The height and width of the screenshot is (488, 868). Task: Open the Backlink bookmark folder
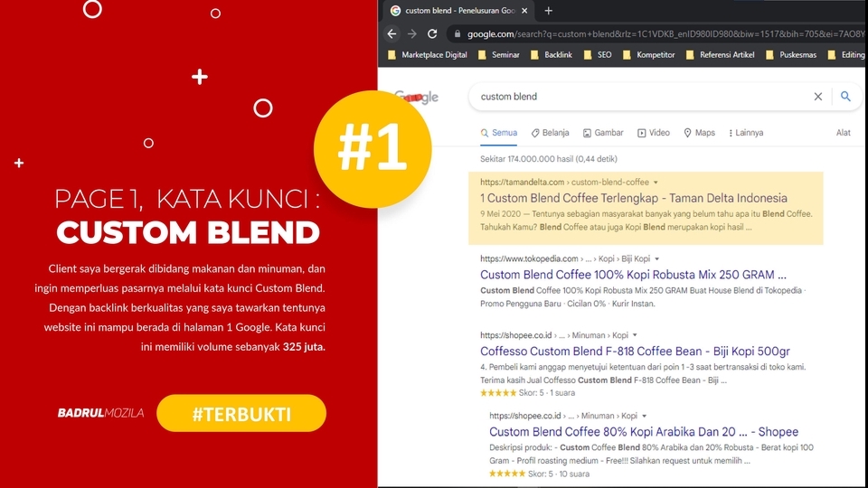click(x=552, y=55)
